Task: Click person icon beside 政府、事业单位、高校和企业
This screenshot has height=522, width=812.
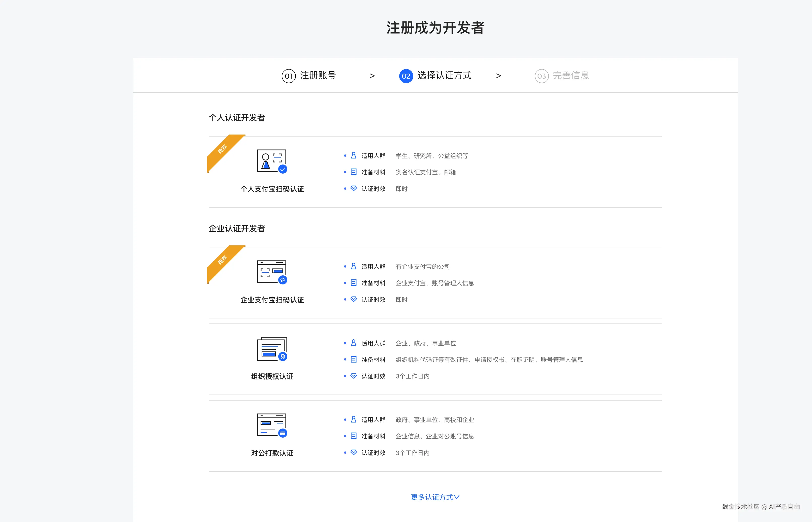Action: pyautogui.click(x=353, y=420)
